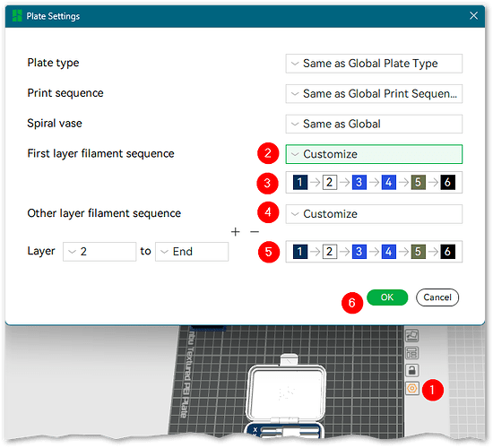Expand the Print sequence dropdown
The image size is (493, 448).
click(374, 94)
